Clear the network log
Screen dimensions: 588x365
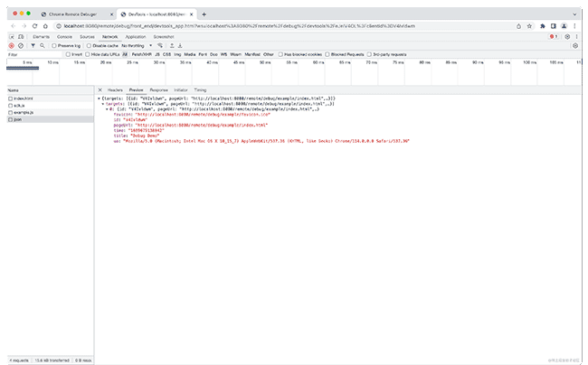21,46
